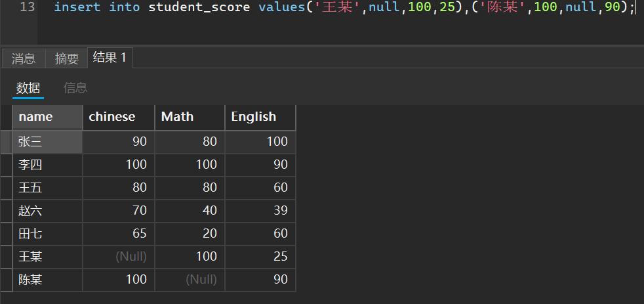Click the (Null) chinese cell for 王某
Screen dimensions: 644x304
[119, 257]
